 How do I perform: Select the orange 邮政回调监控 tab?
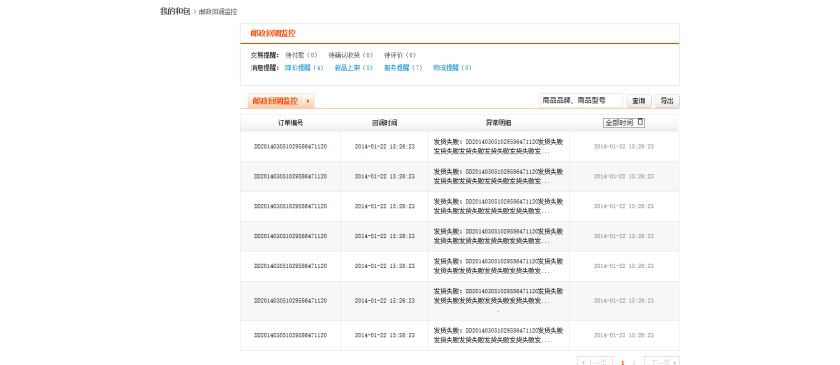(275, 101)
